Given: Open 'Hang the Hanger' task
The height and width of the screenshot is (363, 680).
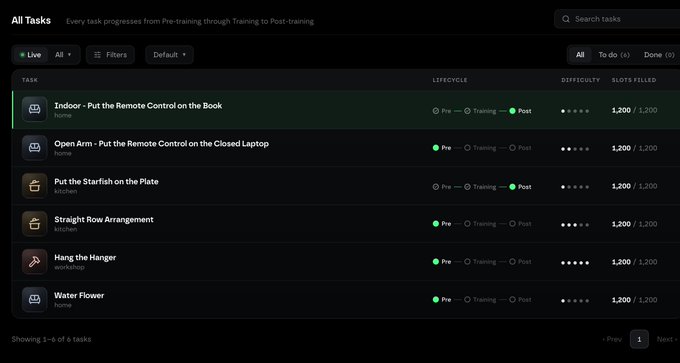Looking at the screenshot, I should pos(85,257).
